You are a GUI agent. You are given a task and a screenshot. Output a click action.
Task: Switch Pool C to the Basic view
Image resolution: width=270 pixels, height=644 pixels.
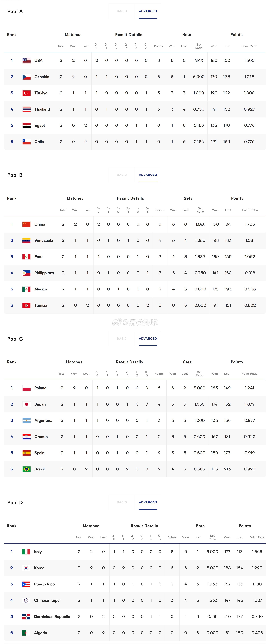(x=122, y=339)
